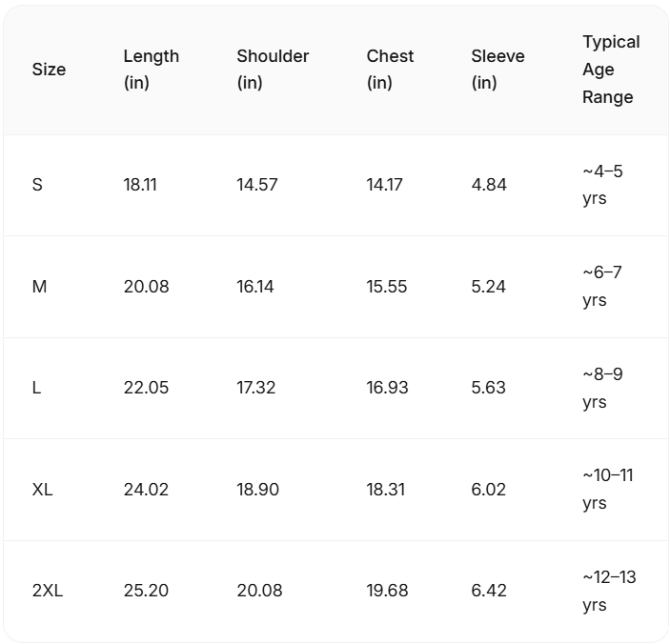Select the XL size cell
670x644 pixels.
click(x=42, y=490)
